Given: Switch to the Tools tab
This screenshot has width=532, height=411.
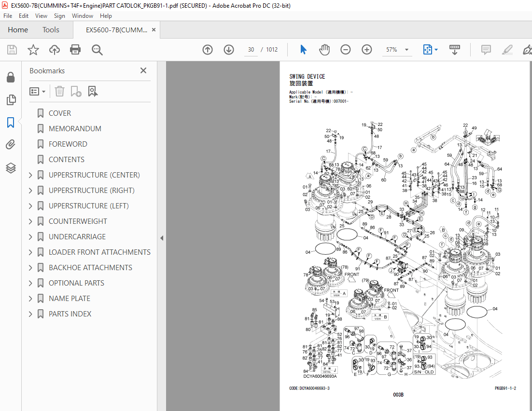Looking at the screenshot, I should [51, 30].
